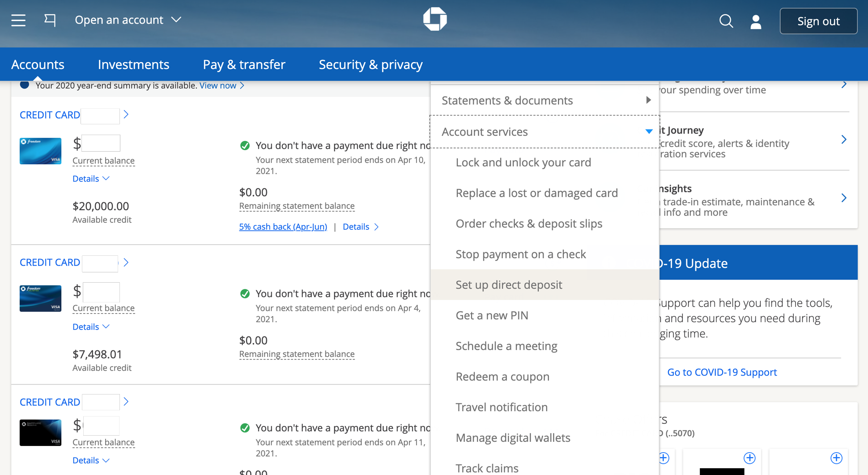Screen dimensions: 868x475
Task: Select Lock and unlock your card
Action: 523,162
